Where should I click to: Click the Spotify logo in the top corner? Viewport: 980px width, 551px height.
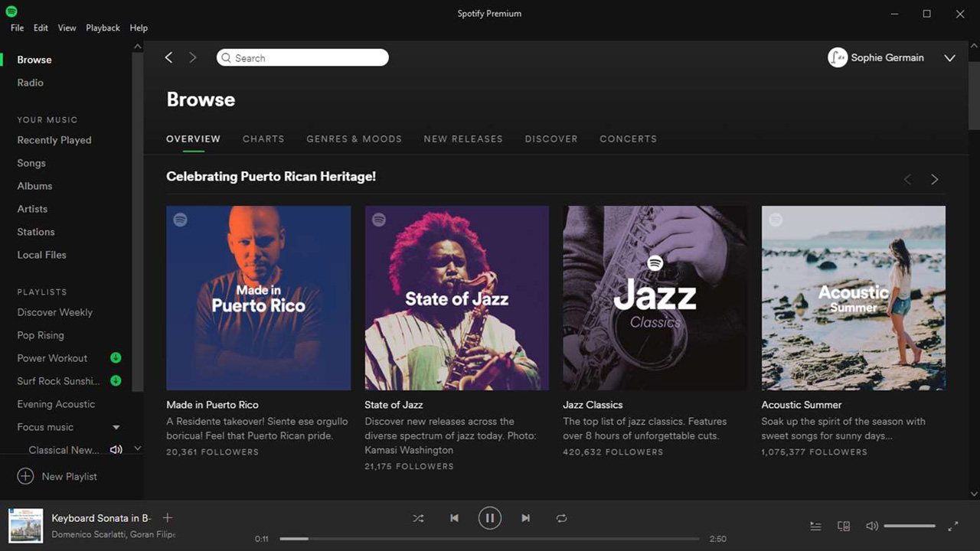click(10, 10)
